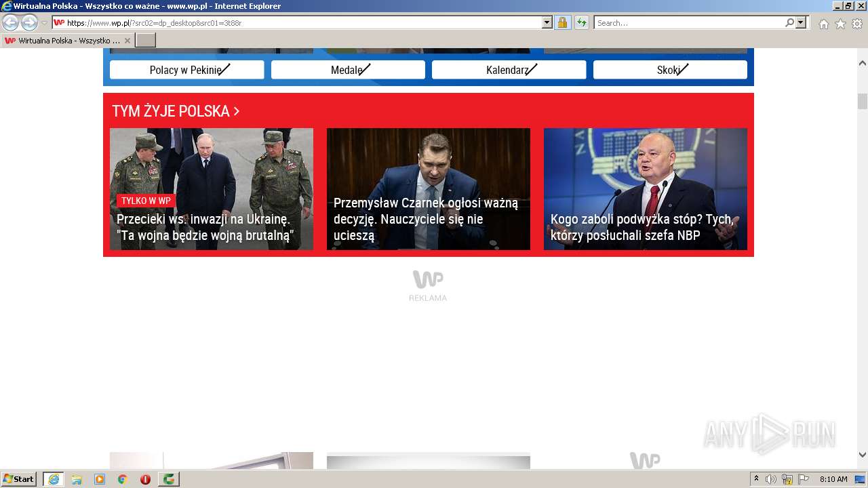Open Favorites star icon

(x=840, y=24)
